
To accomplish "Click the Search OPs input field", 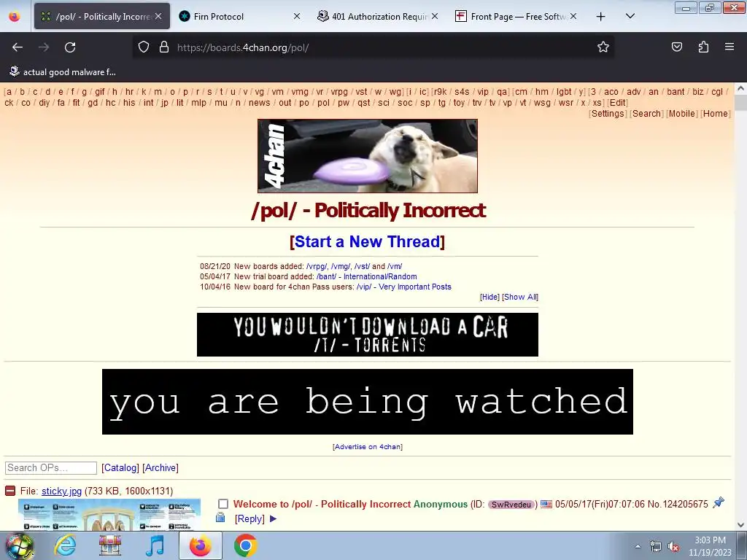I will (51, 467).
